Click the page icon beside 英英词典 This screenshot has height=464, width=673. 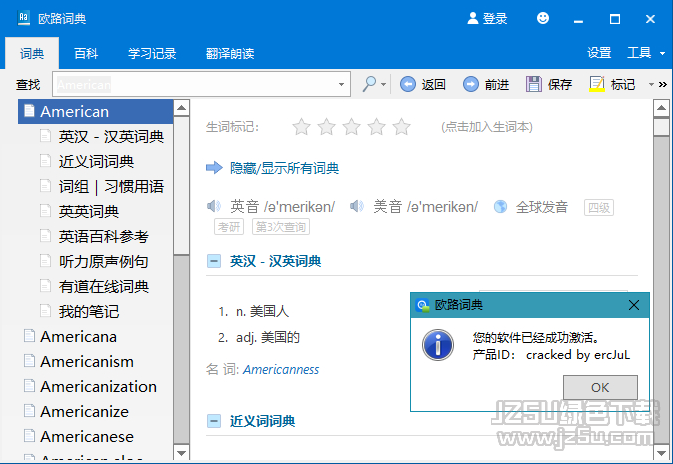45,211
